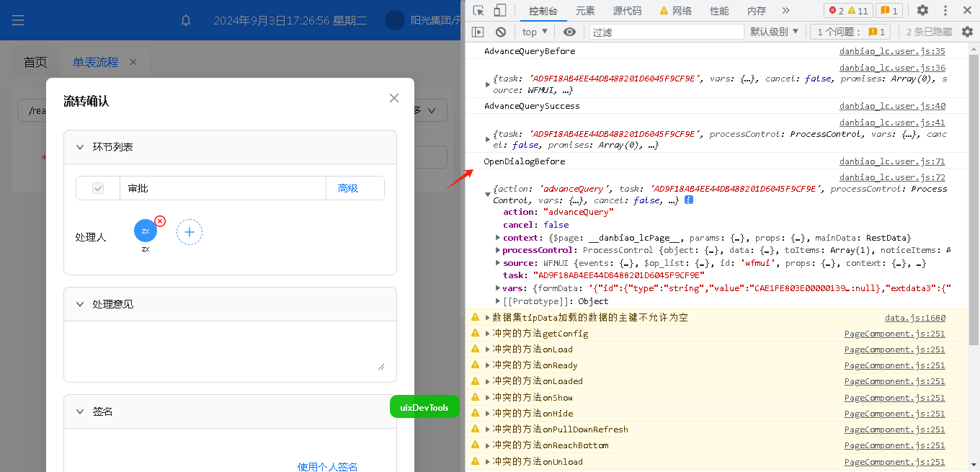Switch to the 控制台 tab

coord(543,10)
